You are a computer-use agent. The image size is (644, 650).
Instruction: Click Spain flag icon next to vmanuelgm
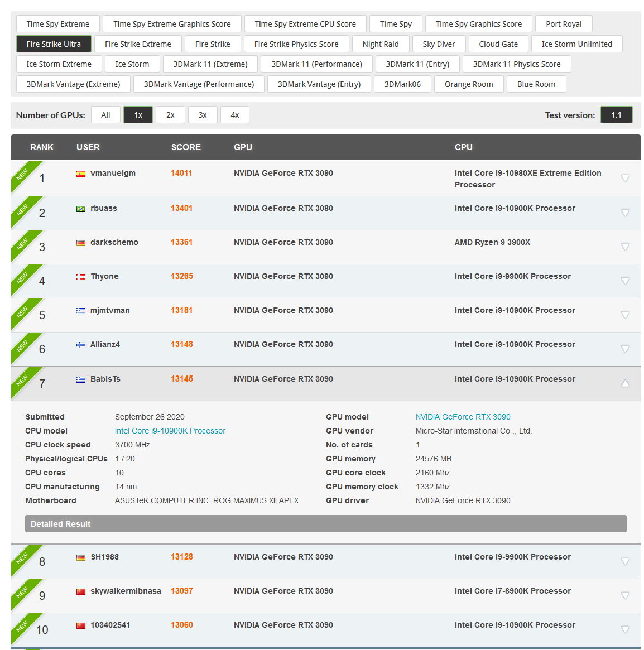[x=81, y=174]
